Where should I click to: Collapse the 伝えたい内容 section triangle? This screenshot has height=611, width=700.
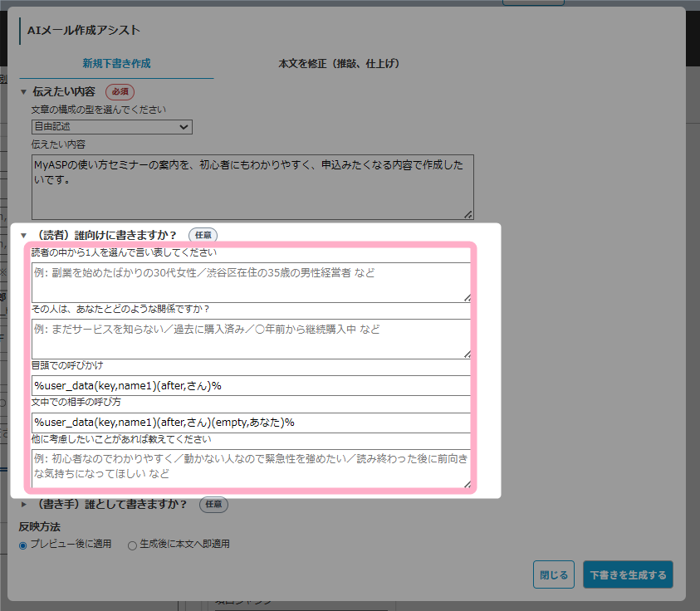pos(24,91)
